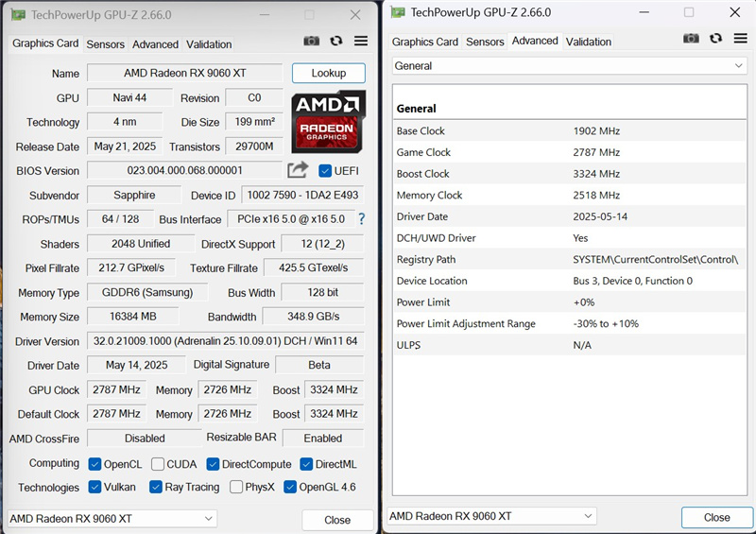756x534 pixels.
Task: Click the Bus Interface question mark icon
Action: click(x=361, y=219)
